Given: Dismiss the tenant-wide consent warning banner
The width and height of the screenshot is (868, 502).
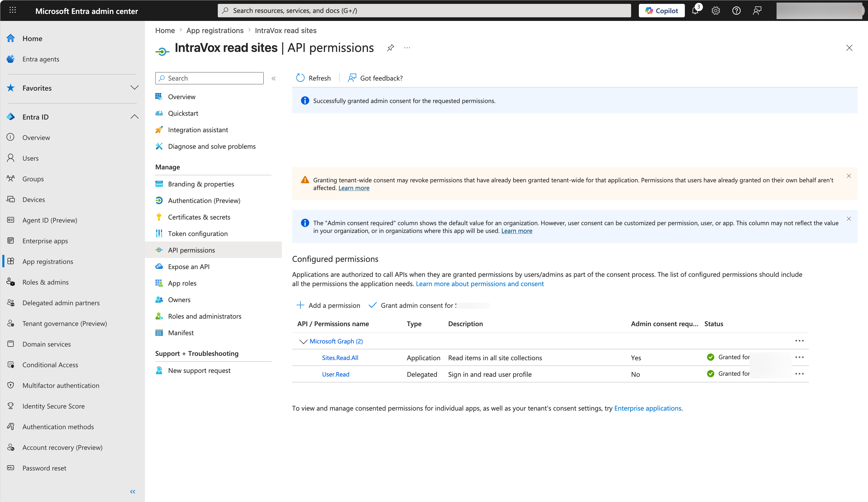Looking at the screenshot, I should coord(849,176).
